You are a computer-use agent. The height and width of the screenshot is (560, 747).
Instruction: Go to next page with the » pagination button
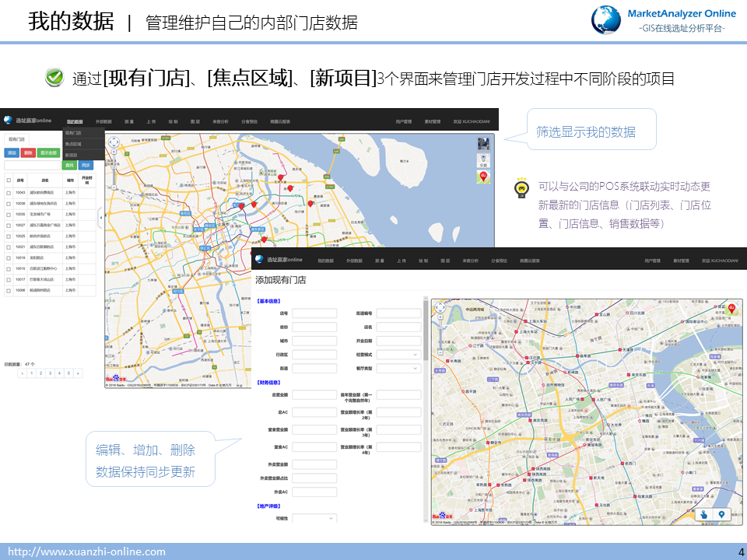pos(78,373)
